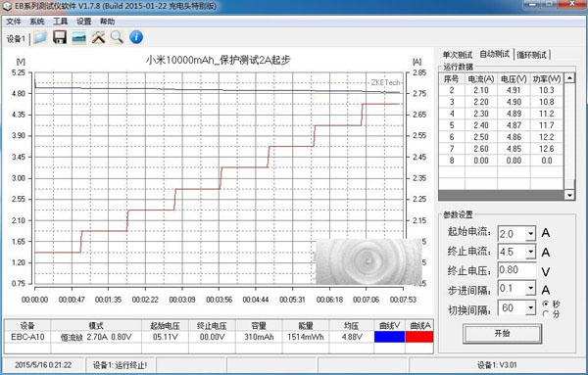This screenshot has width=588, height=375.
Task: Select the 分 minutes radio button
Action: [x=546, y=313]
